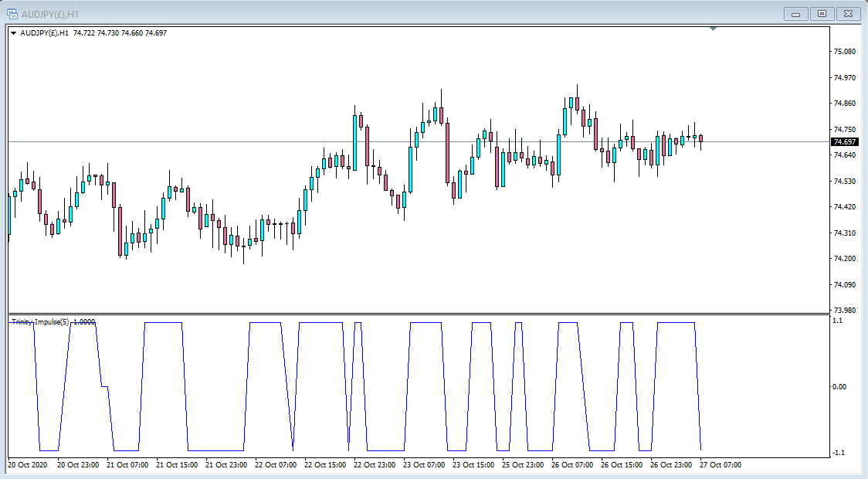
Task: Click the 74.200 price scale label
Action: pyautogui.click(x=844, y=259)
